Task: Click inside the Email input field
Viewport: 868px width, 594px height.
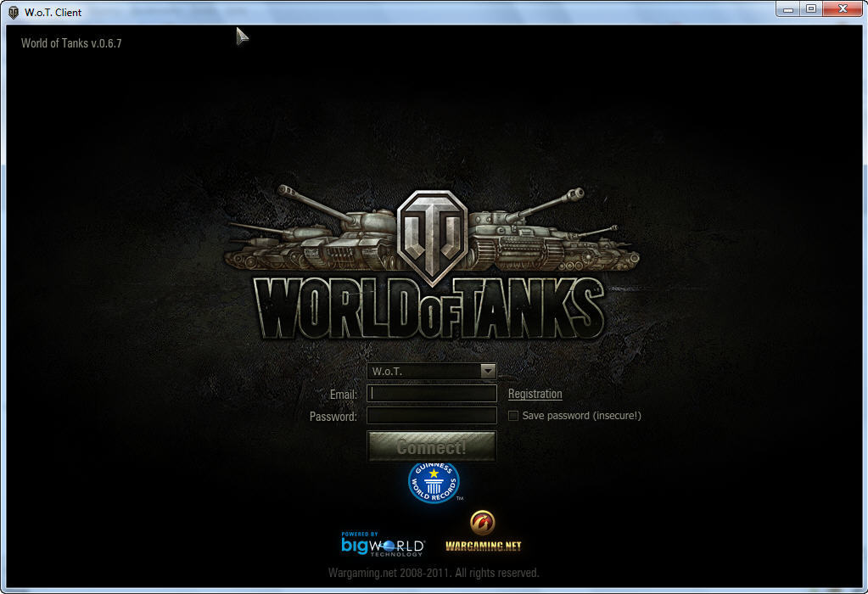Action: click(x=431, y=394)
